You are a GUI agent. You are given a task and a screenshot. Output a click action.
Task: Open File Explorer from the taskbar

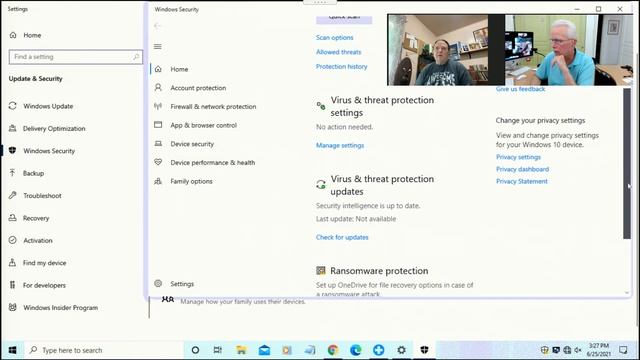coord(241,350)
